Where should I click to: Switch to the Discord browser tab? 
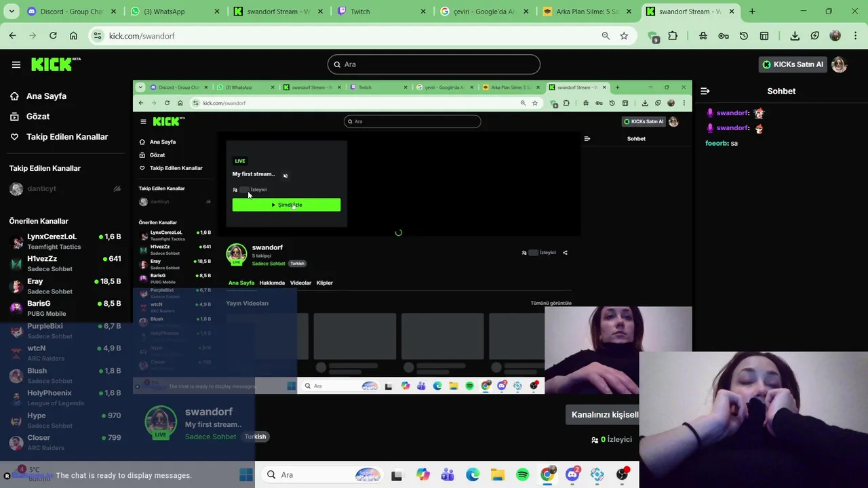point(71,12)
